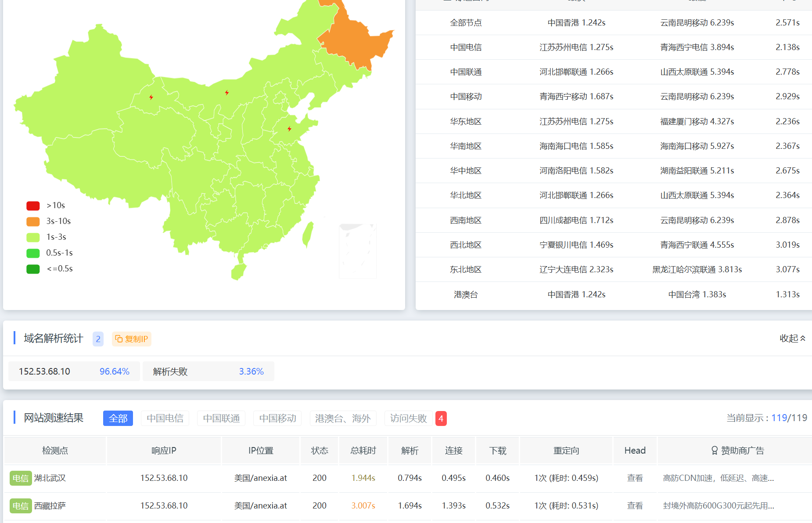
Task: Click the 西北地区 row label
Action: [466, 245]
